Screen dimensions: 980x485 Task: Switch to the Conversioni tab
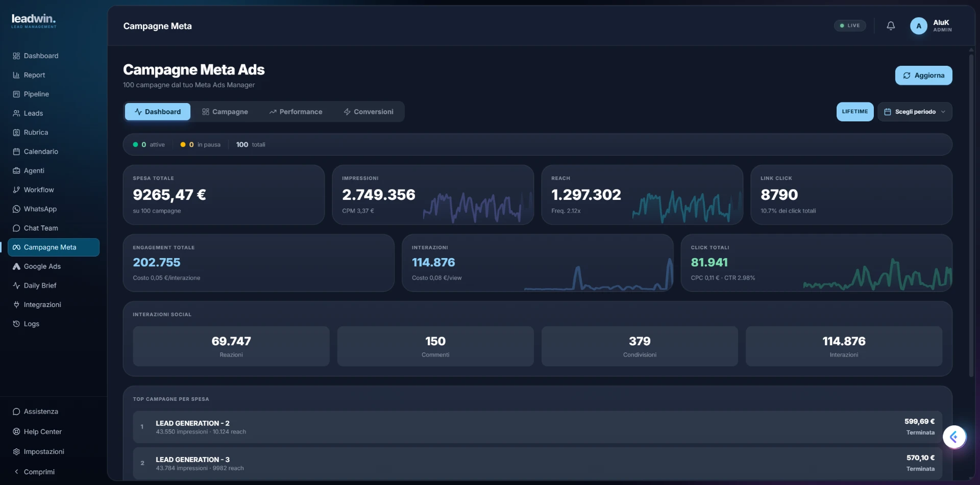pyautogui.click(x=369, y=112)
